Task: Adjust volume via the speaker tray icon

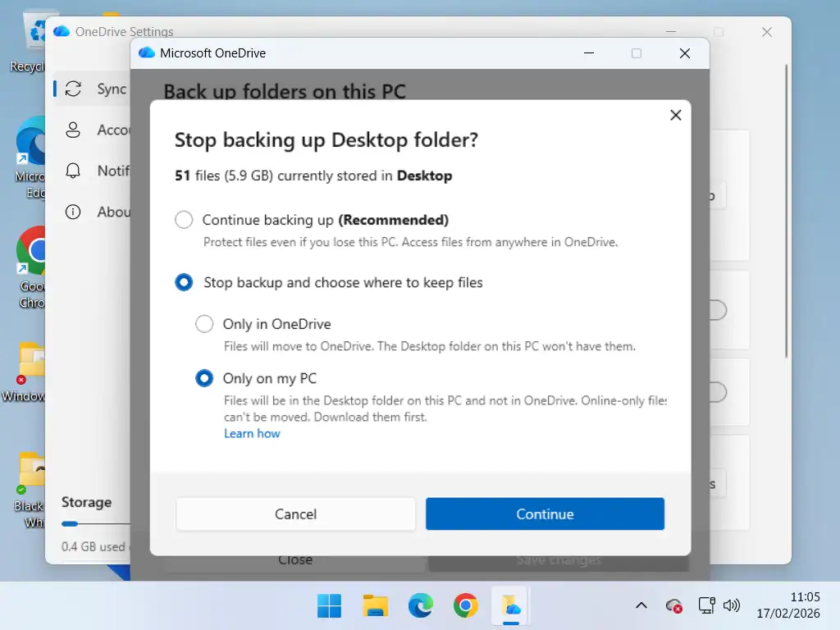Action: [x=731, y=605]
